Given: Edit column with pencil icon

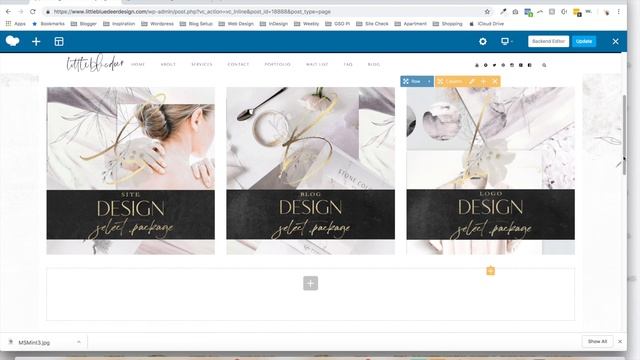Looking at the screenshot, I should tap(471, 82).
